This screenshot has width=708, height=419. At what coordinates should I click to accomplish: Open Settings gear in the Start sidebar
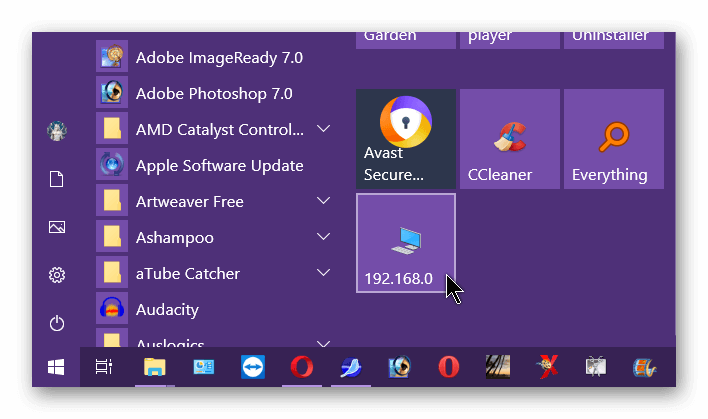(57, 275)
